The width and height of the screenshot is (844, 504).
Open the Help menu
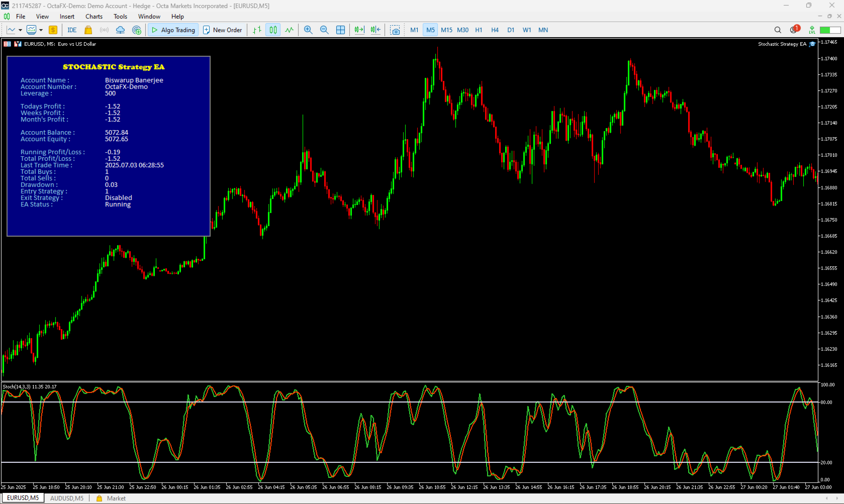click(x=177, y=17)
